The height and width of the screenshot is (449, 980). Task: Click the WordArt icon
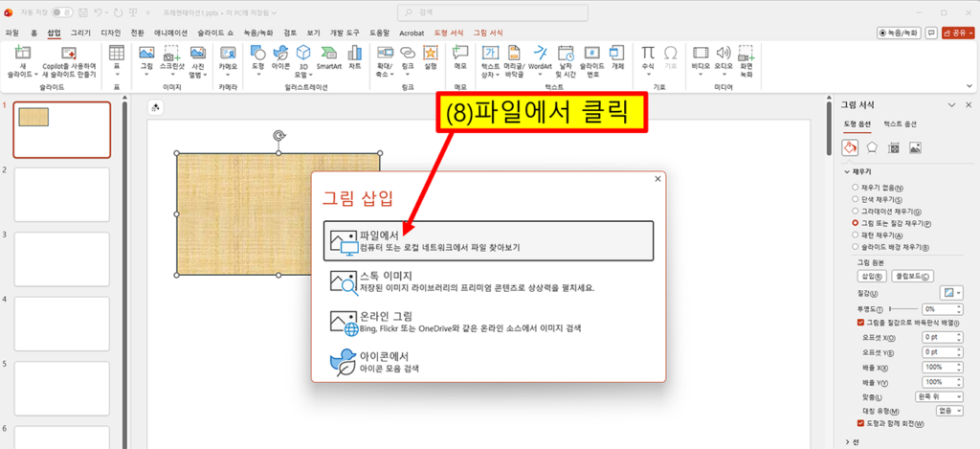pyautogui.click(x=540, y=53)
